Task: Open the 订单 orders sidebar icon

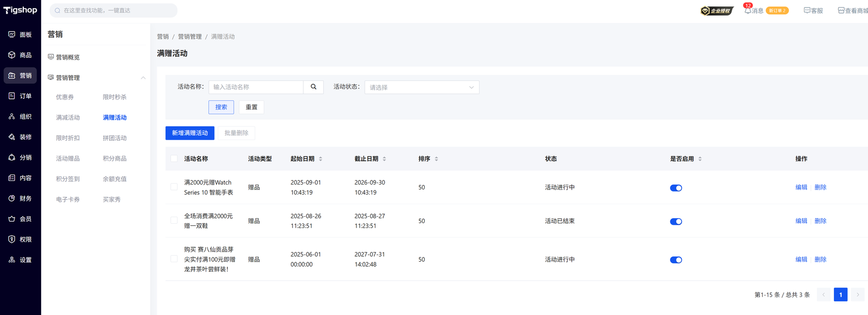Action: 12,96
